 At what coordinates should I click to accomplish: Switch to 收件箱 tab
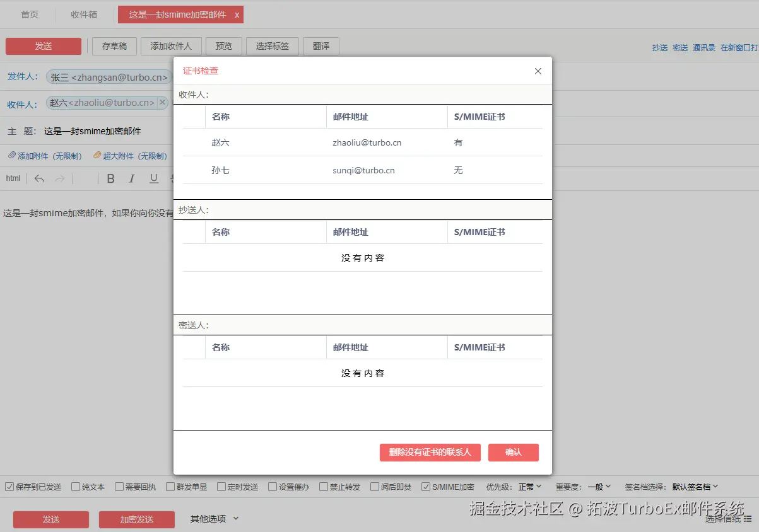pos(84,14)
